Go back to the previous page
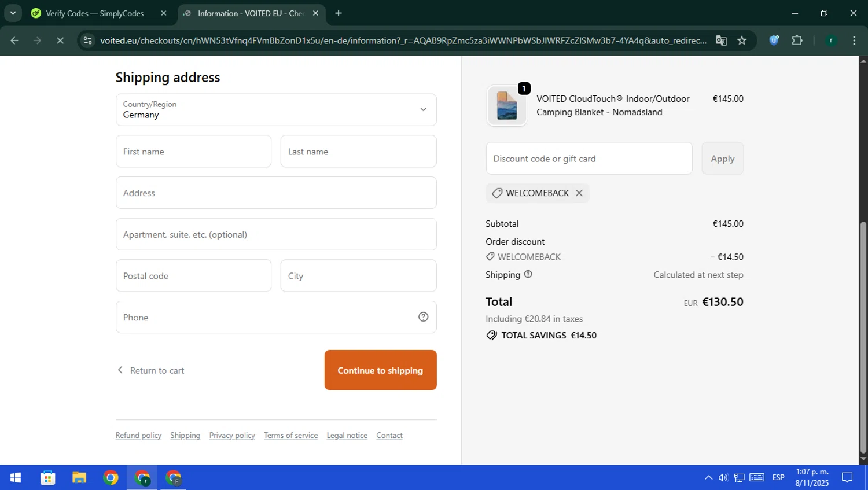Viewport: 868px width, 490px height. pyautogui.click(x=14, y=40)
